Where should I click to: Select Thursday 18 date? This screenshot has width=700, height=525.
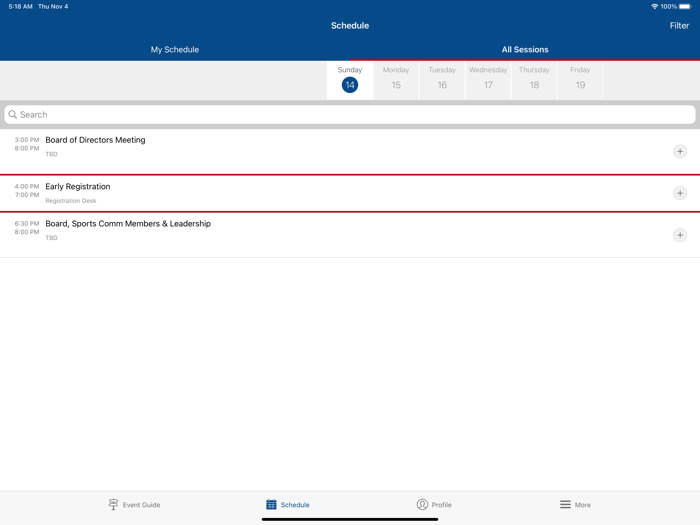(534, 80)
